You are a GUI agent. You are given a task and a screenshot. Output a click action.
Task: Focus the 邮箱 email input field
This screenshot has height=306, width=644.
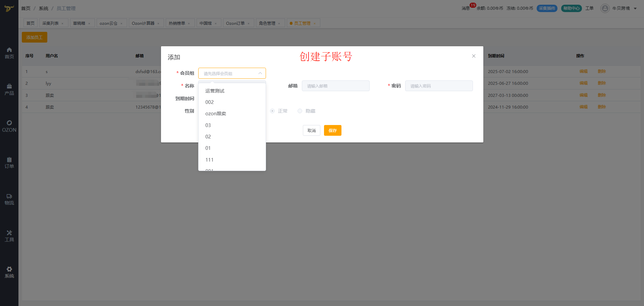click(336, 86)
